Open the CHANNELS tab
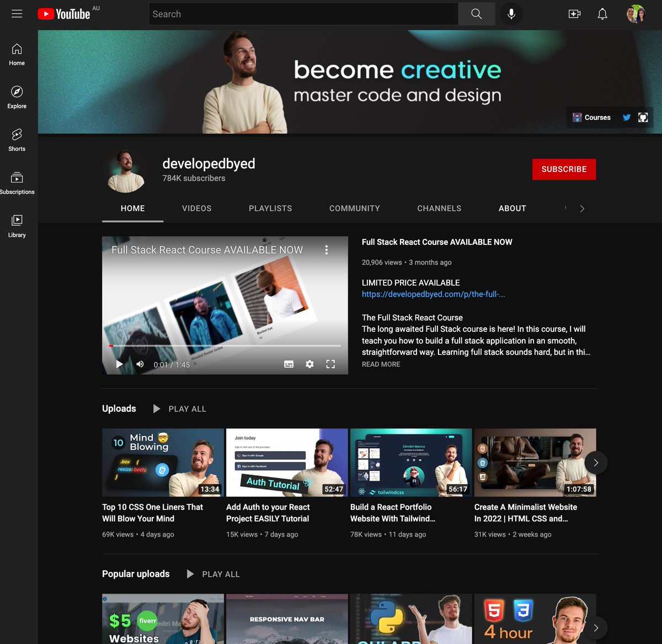This screenshot has width=662, height=644. point(439,209)
